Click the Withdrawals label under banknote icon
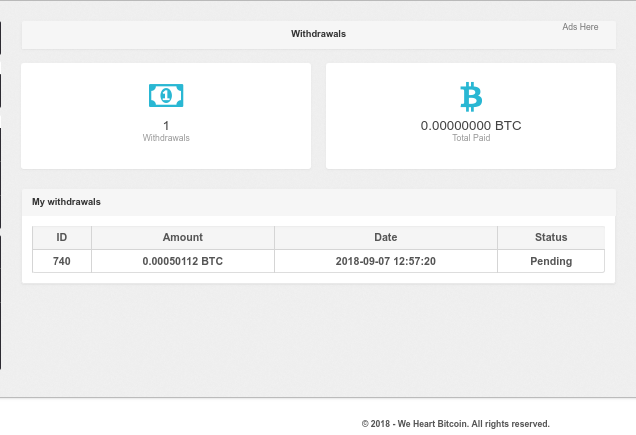 pyautogui.click(x=166, y=138)
